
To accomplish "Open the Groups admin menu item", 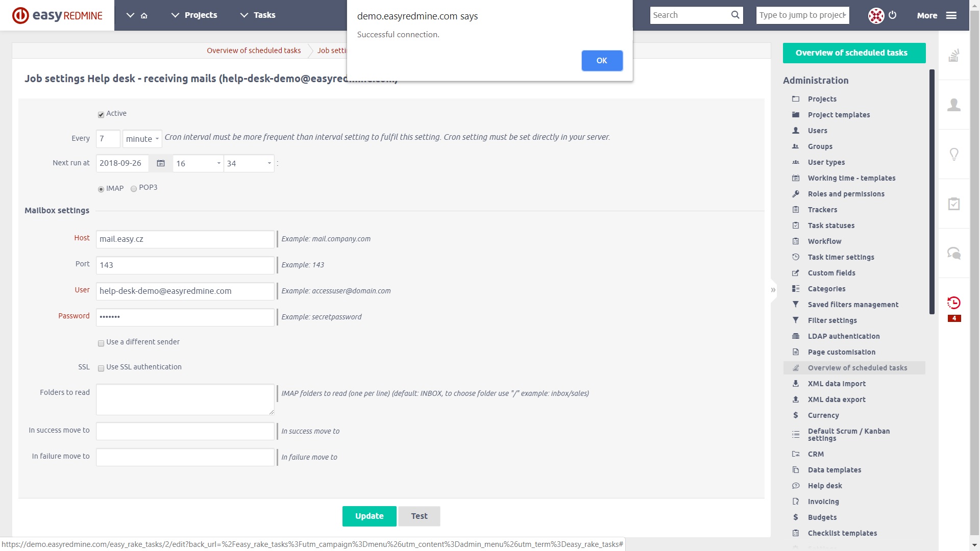I will click(x=820, y=146).
